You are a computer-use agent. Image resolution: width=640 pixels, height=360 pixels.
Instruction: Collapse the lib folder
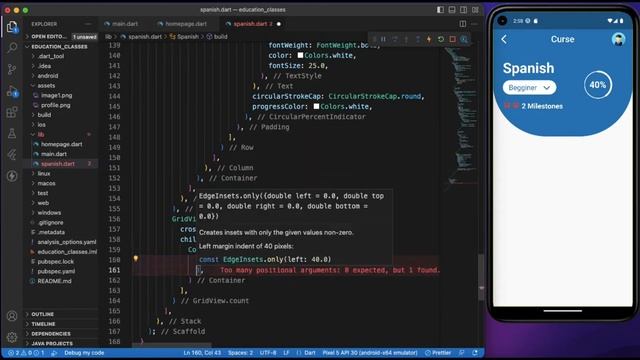(41, 135)
